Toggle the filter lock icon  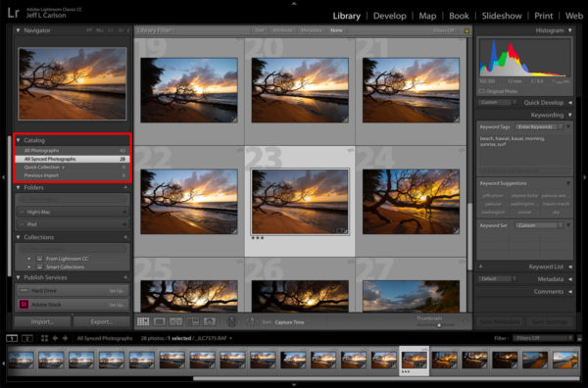(x=466, y=30)
